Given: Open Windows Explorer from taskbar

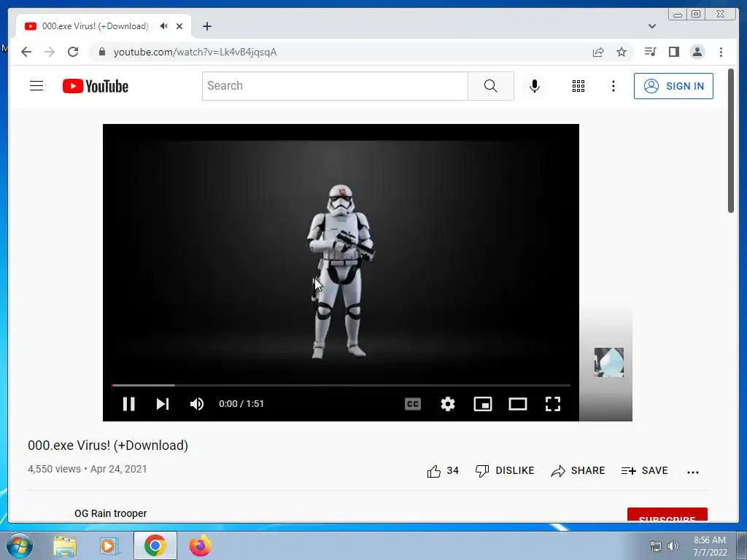Looking at the screenshot, I should [x=65, y=546].
